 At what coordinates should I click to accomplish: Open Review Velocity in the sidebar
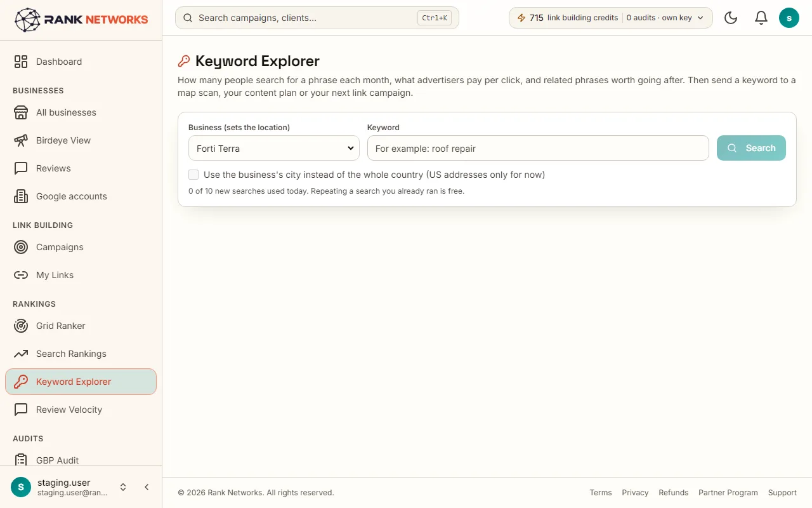coord(81,410)
